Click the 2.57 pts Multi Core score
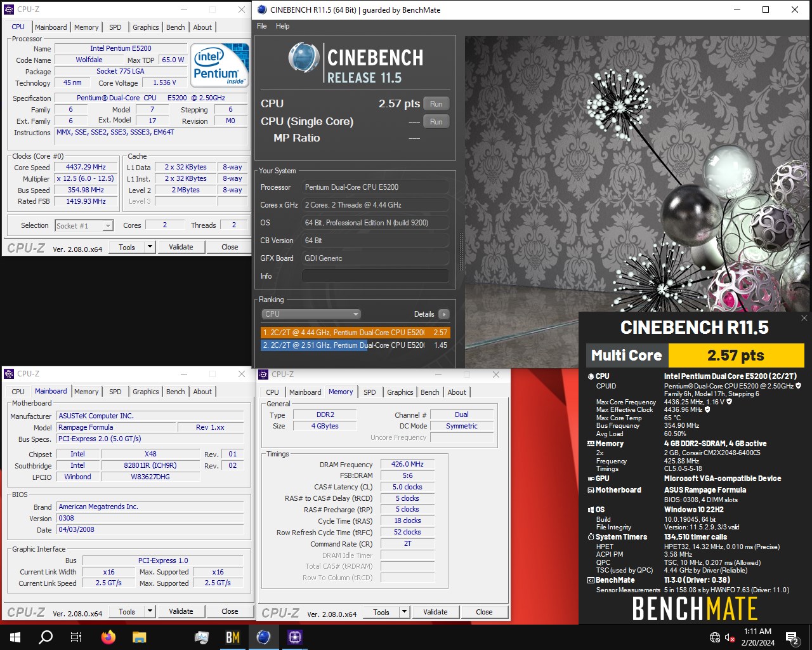Screen dimensions: 812x650 pos(736,355)
